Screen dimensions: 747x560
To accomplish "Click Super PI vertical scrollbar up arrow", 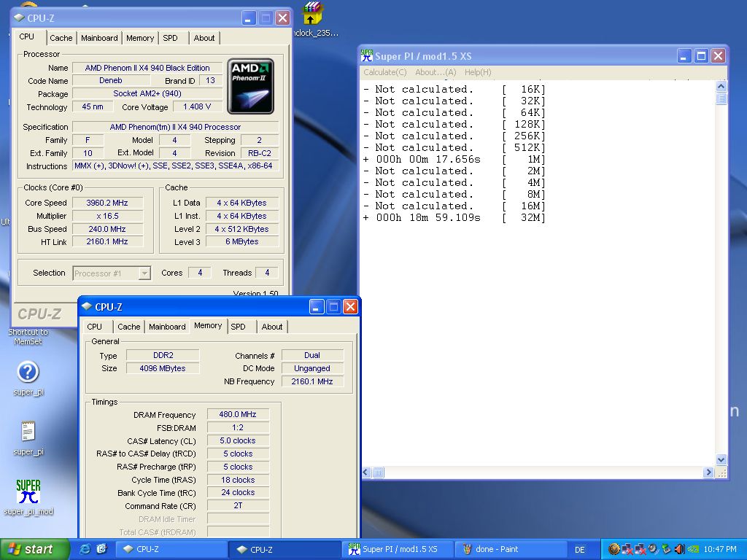I will [x=721, y=86].
